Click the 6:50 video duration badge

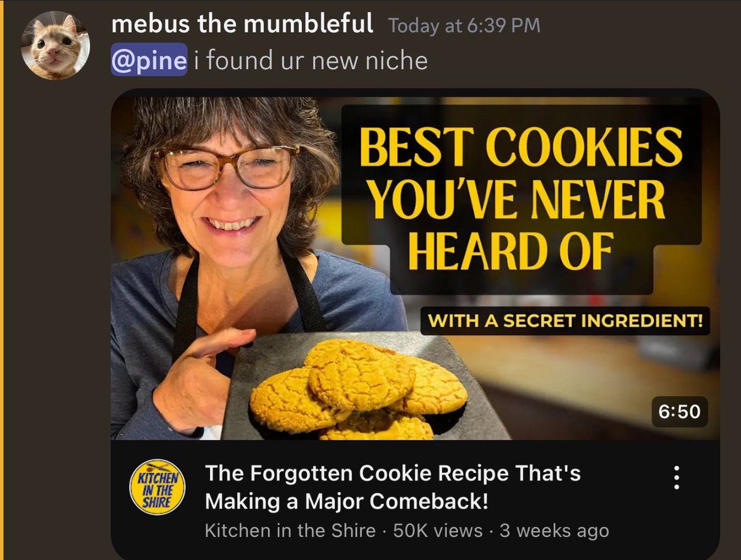(679, 412)
